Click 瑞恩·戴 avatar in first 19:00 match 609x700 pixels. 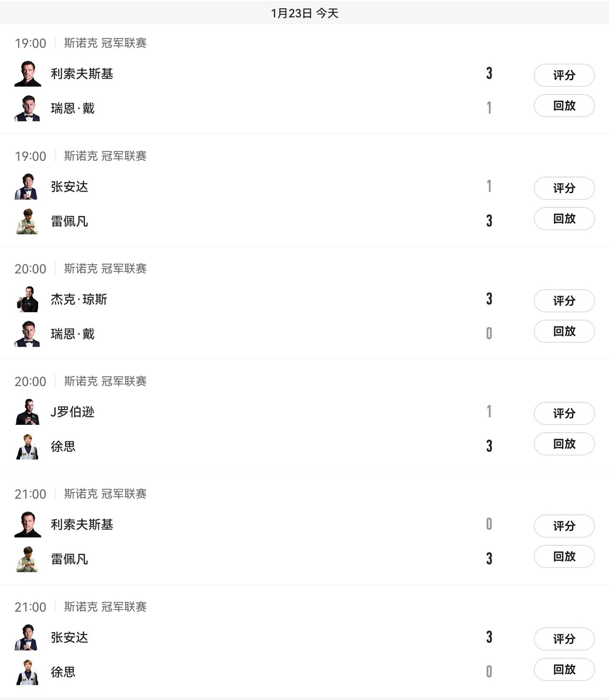point(28,108)
